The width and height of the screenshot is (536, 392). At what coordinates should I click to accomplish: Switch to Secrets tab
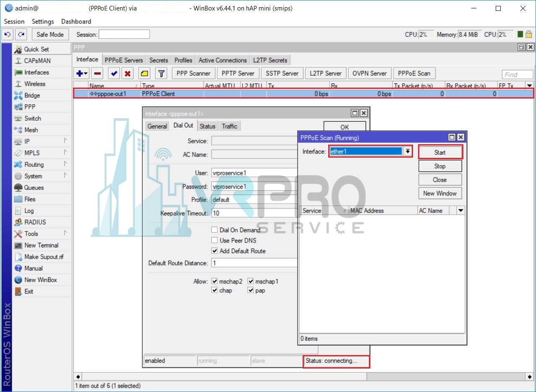[159, 60]
